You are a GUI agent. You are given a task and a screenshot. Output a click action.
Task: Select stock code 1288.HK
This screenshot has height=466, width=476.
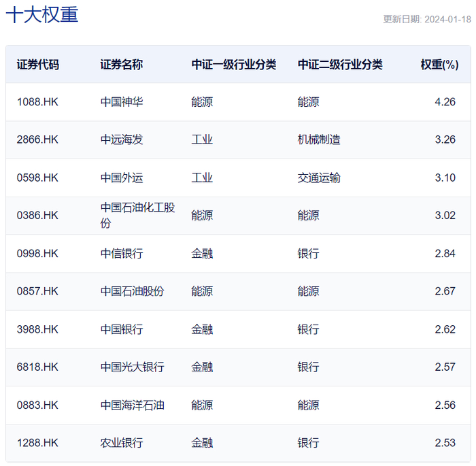tap(37, 444)
